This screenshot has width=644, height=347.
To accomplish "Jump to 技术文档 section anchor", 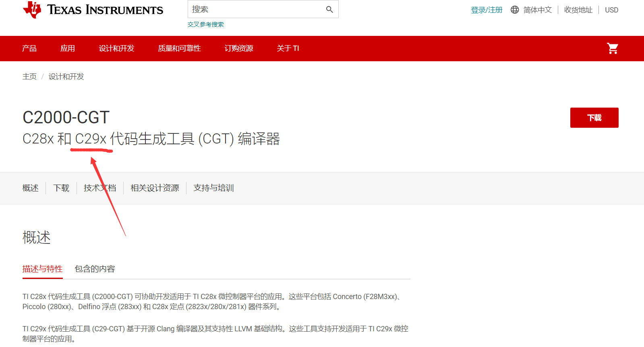I will tap(100, 188).
